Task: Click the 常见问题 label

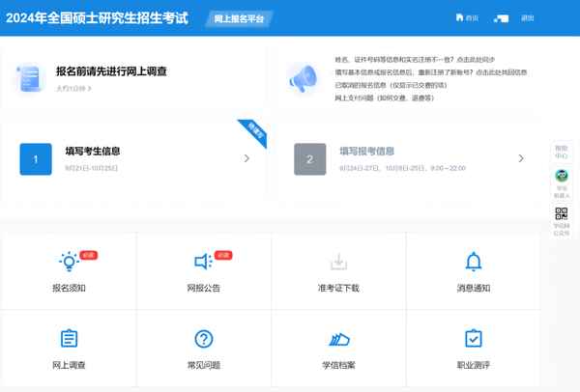Action: [x=204, y=365]
